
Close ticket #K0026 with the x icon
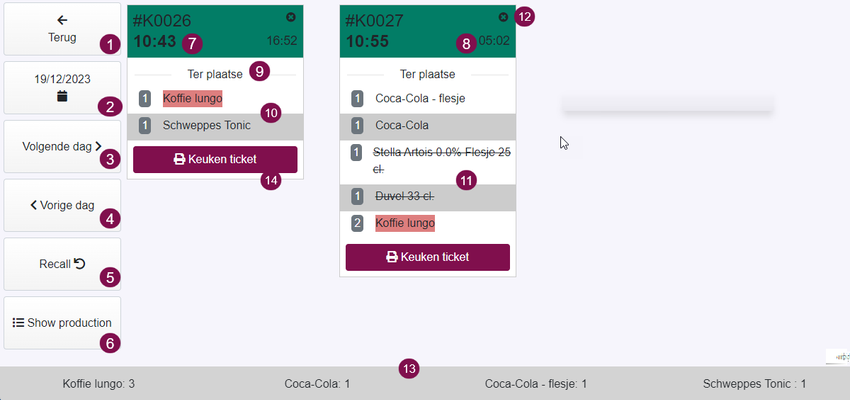291,17
